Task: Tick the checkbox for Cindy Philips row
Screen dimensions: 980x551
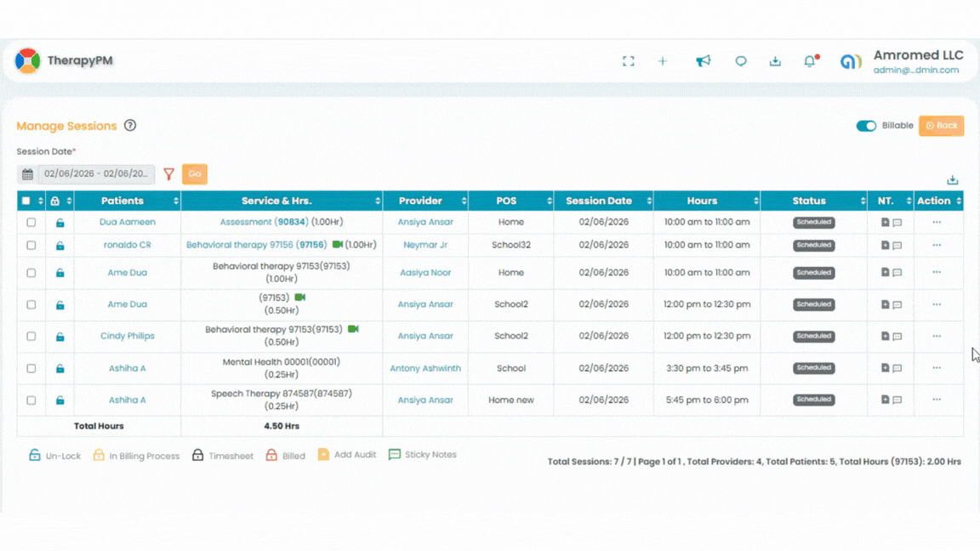Action: (31, 337)
